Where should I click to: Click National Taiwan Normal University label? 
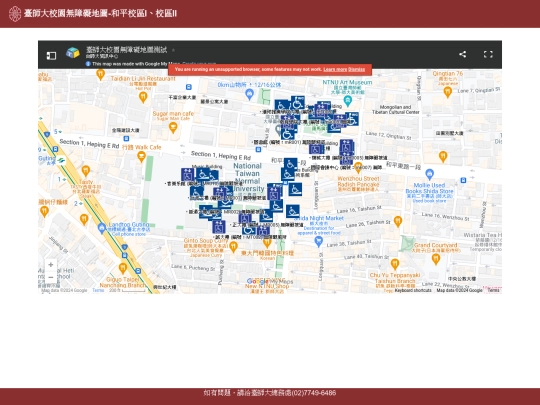point(248,177)
